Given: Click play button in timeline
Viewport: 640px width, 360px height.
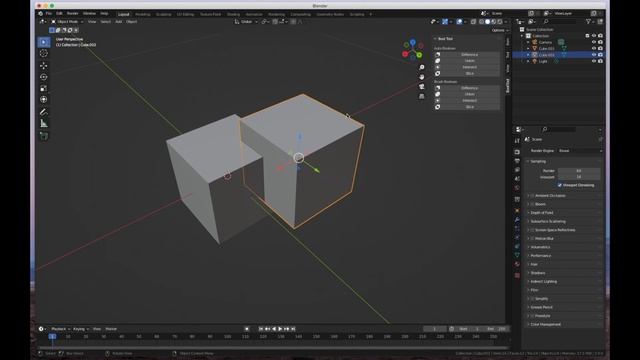Looking at the screenshot, I should point(280,329).
